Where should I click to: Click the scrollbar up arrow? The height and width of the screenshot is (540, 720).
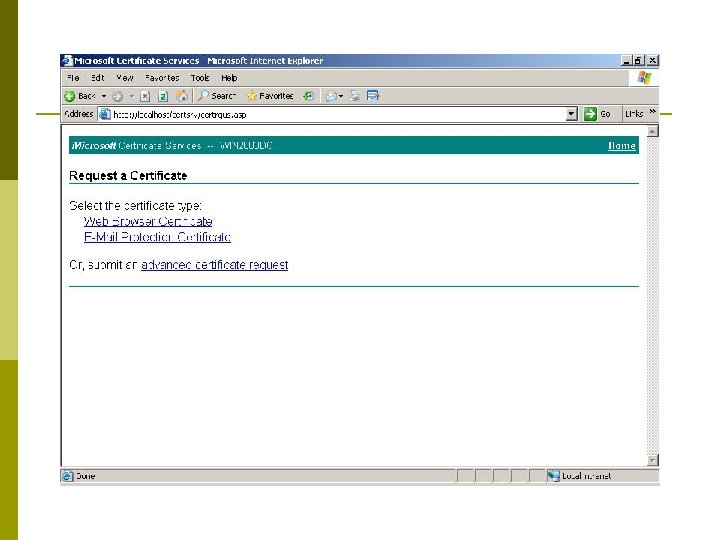tap(652, 131)
